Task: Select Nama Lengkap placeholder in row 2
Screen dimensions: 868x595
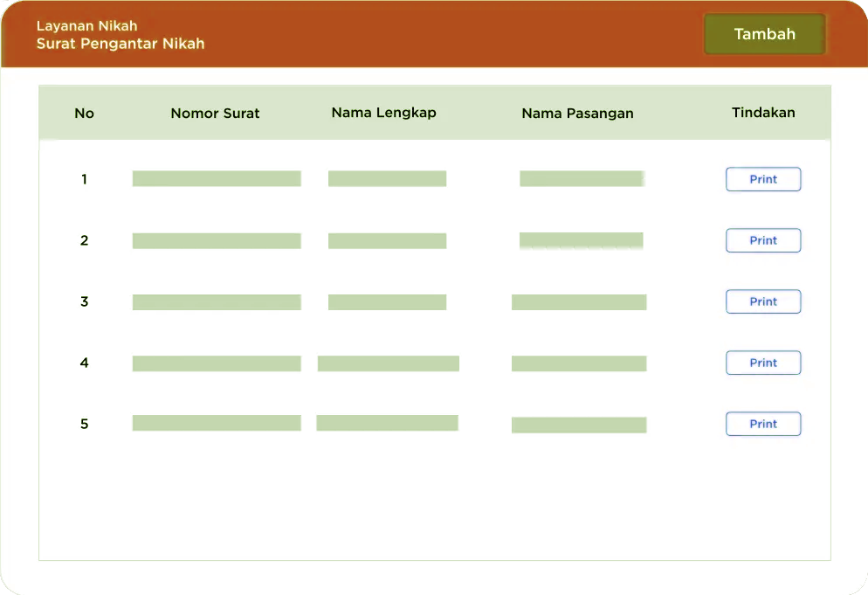Action: [387, 241]
